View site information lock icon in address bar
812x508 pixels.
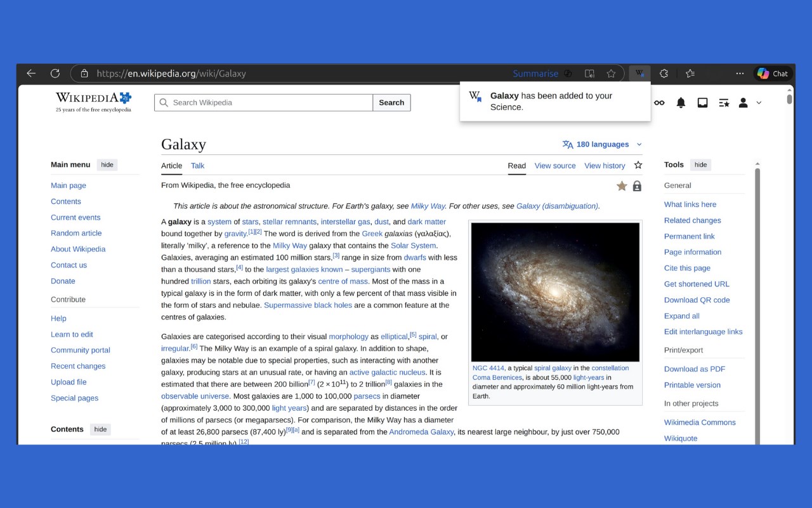pos(84,74)
